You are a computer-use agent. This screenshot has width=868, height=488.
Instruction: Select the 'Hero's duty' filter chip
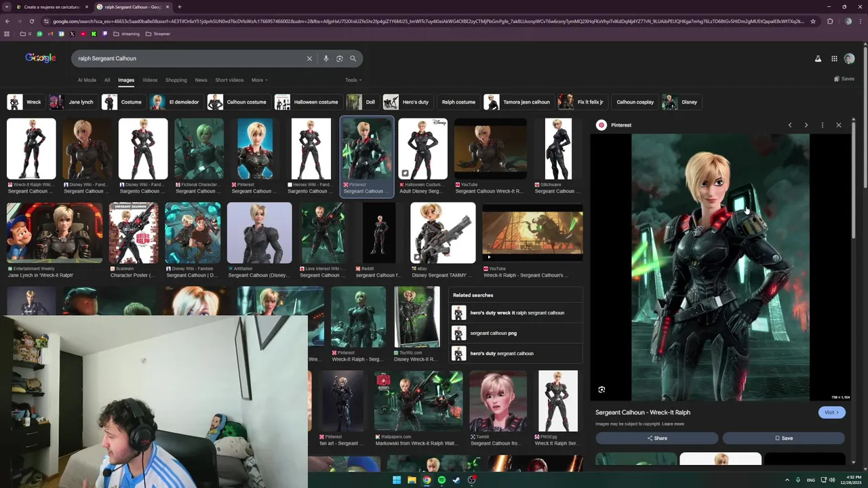(x=407, y=102)
